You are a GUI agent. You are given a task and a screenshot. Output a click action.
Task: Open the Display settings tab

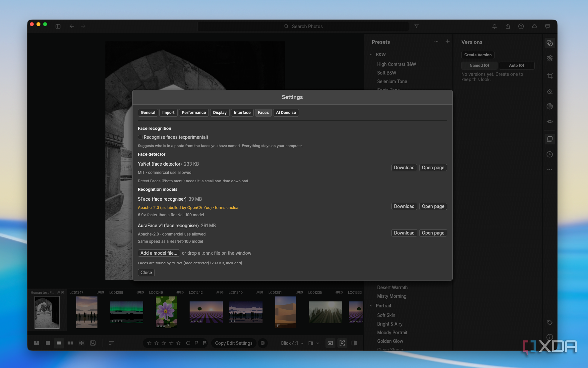point(220,113)
